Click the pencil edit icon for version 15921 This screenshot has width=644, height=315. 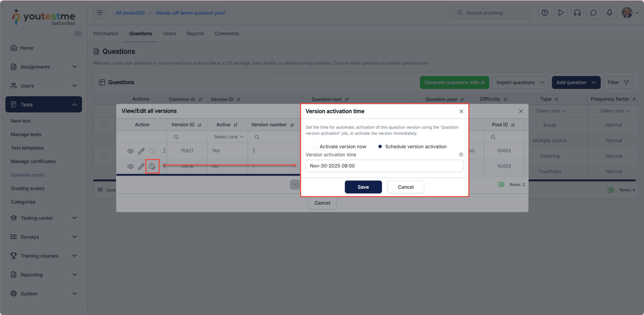coord(141,151)
